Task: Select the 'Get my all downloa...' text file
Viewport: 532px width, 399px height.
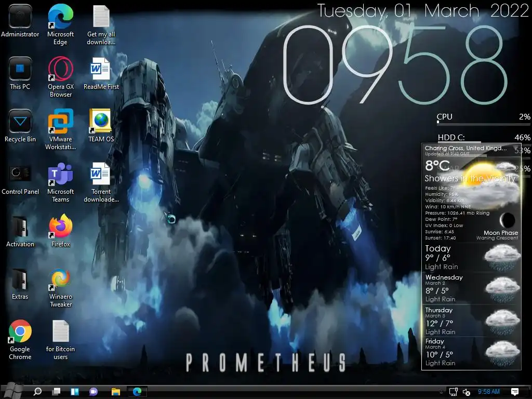Action: coord(101,24)
